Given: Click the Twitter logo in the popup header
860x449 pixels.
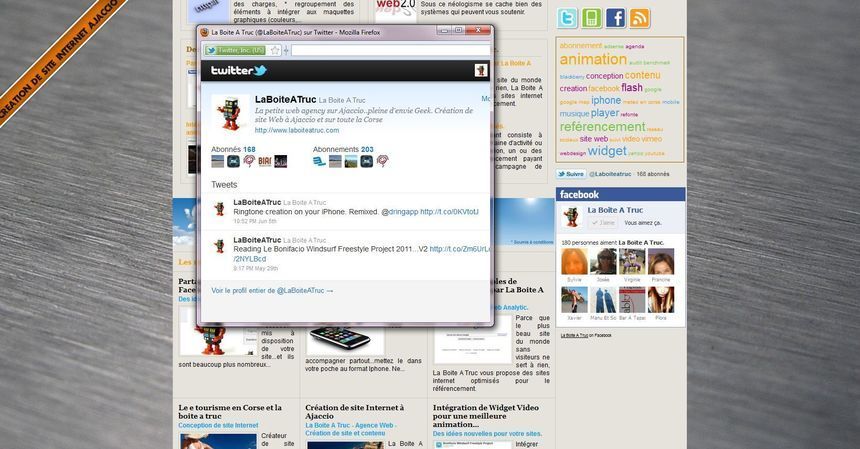Looking at the screenshot, I should (238, 71).
